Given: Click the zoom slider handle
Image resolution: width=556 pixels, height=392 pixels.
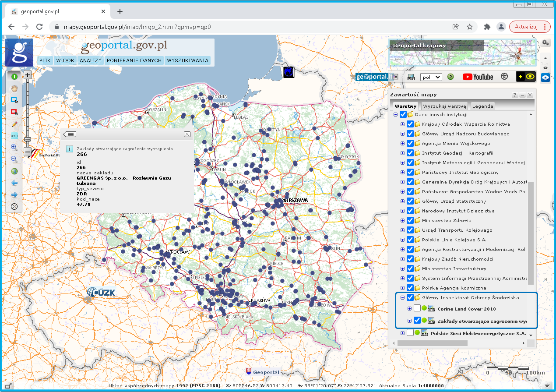Looking at the screenshot, I should pyautogui.click(x=28, y=139).
